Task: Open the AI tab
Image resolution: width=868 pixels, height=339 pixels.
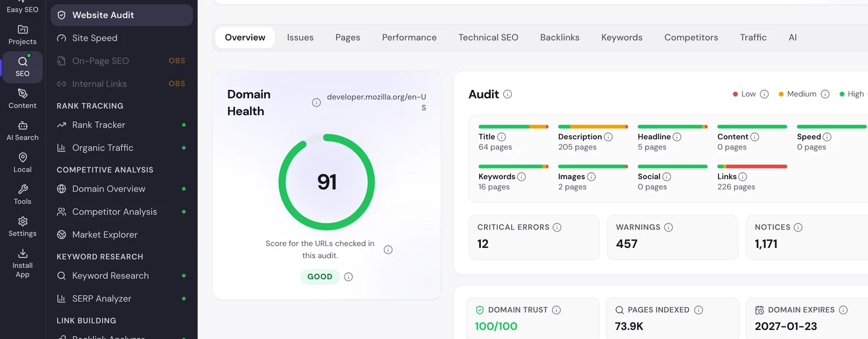Action: [793, 37]
